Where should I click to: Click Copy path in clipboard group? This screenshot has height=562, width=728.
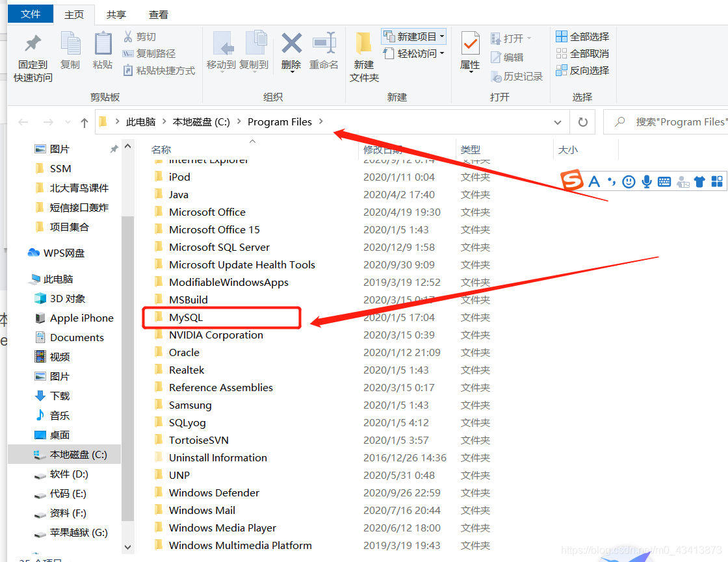pyautogui.click(x=149, y=54)
